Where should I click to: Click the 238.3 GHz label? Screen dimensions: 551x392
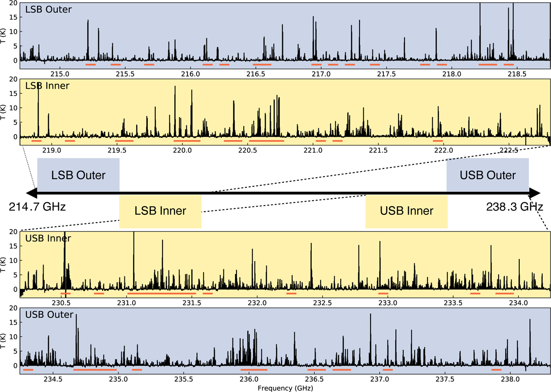(x=515, y=207)
